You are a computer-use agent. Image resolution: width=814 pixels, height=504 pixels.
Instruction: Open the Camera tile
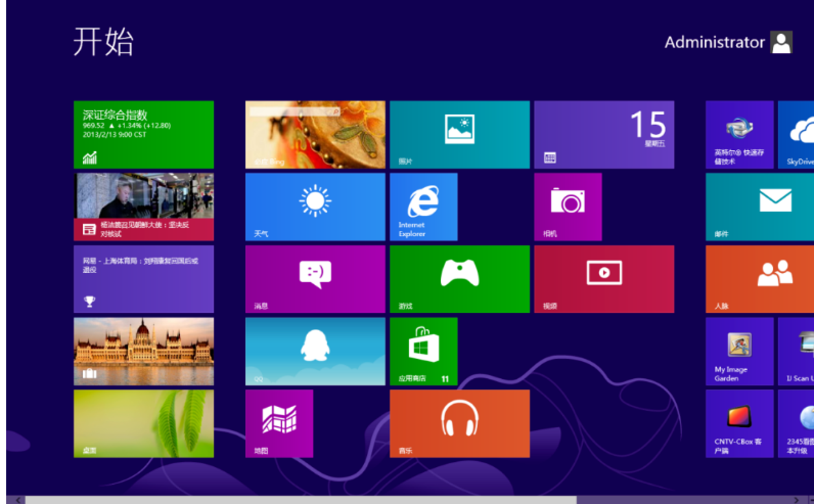568,207
